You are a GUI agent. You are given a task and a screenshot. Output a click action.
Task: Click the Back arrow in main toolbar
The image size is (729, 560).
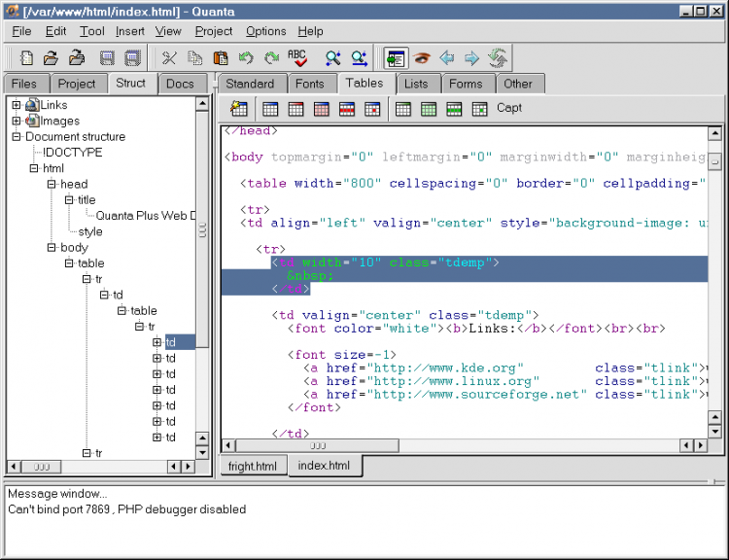(447, 58)
